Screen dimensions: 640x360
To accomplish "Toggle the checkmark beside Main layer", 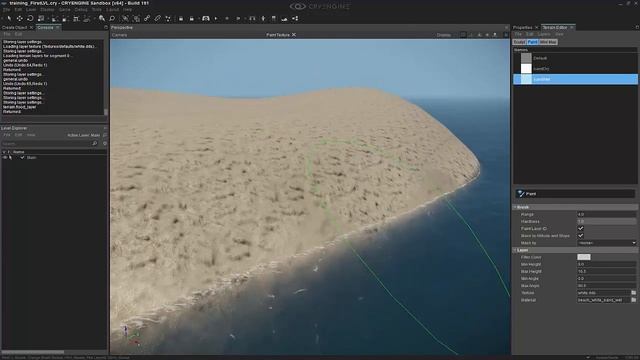I will click(x=22, y=157).
